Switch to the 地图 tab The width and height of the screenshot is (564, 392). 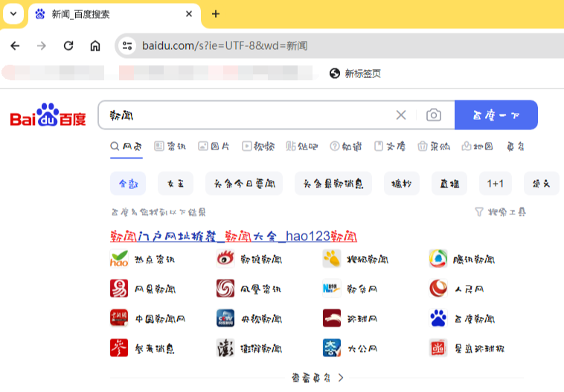(x=478, y=147)
